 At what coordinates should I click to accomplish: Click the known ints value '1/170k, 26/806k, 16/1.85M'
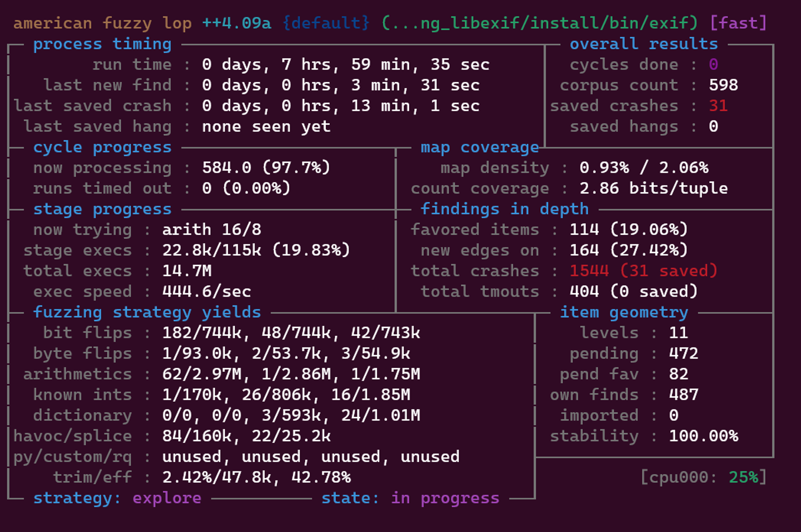coord(286,395)
